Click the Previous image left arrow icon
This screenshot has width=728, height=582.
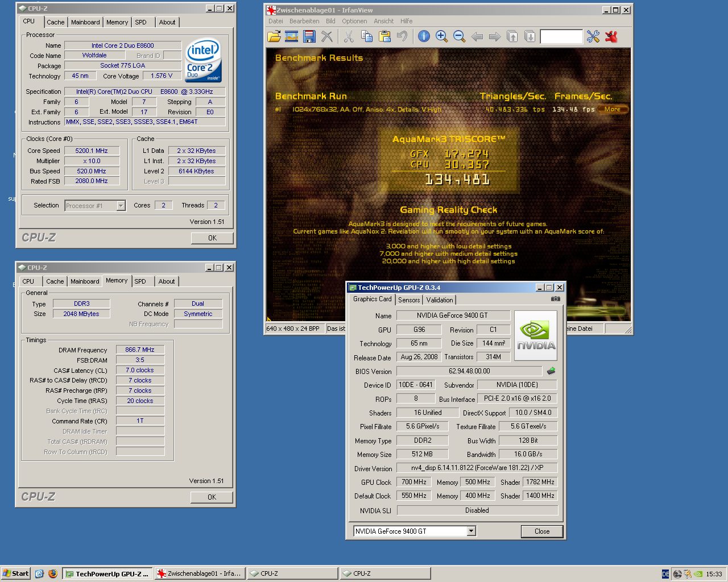(477, 36)
